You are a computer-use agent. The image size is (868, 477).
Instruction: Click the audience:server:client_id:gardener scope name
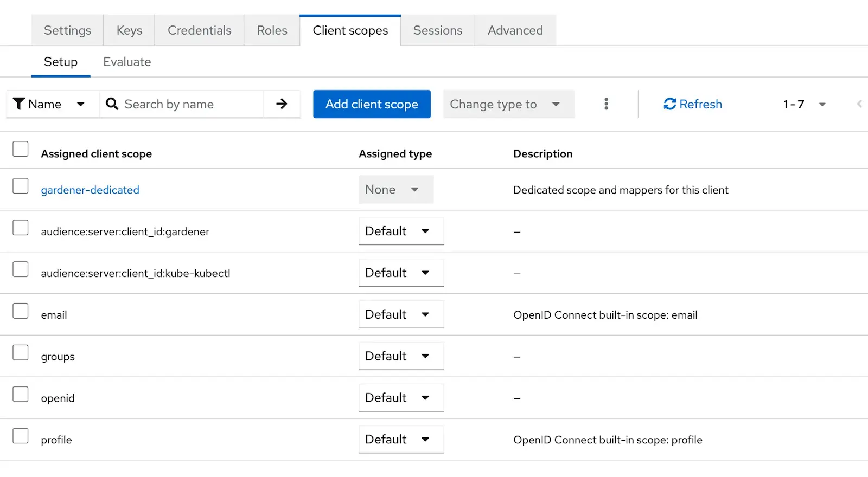(x=125, y=231)
